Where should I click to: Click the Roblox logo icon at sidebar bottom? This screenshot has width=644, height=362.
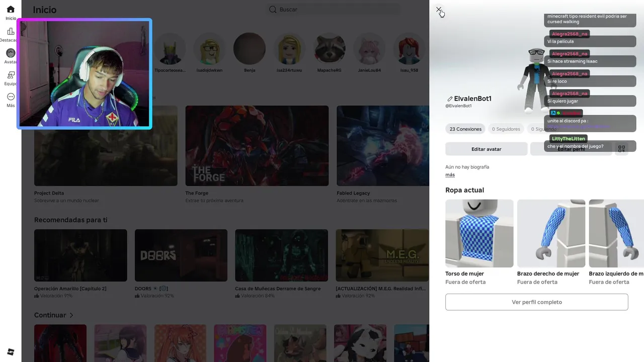pyautogui.click(x=11, y=351)
